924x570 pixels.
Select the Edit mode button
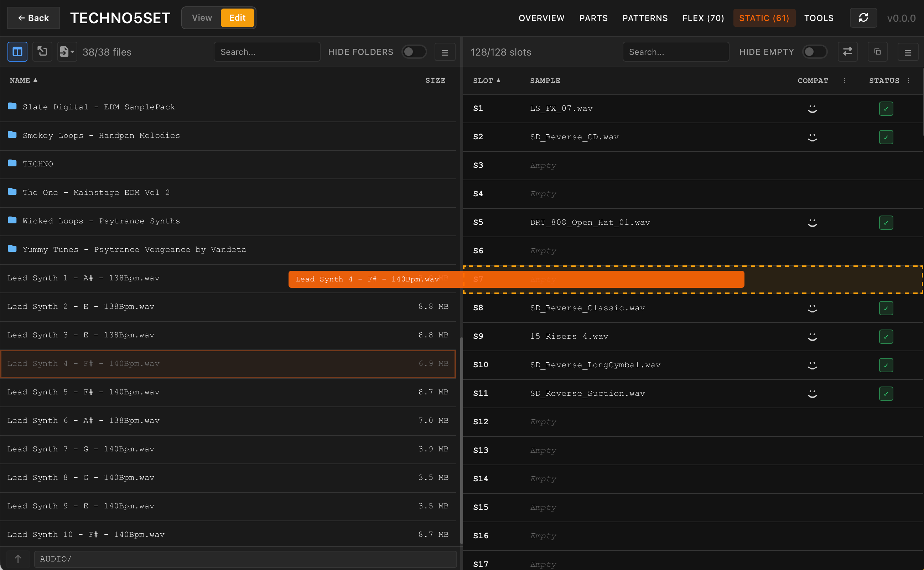pos(237,18)
